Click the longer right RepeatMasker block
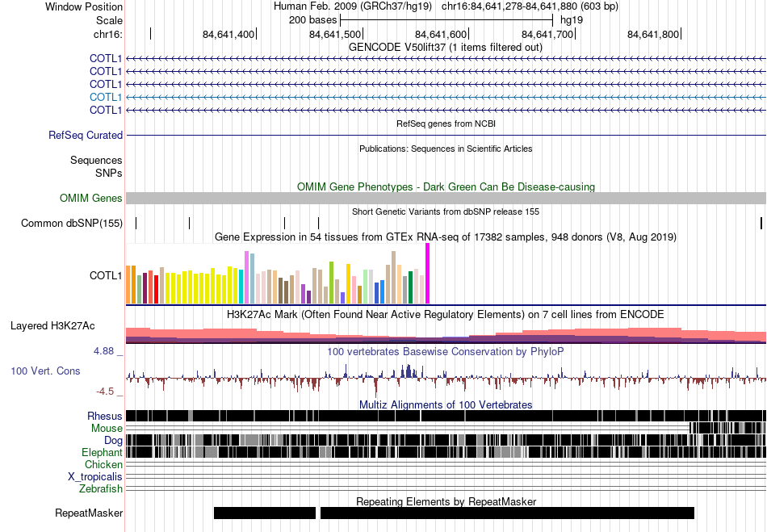The height and width of the screenshot is (532, 767). pos(507,513)
